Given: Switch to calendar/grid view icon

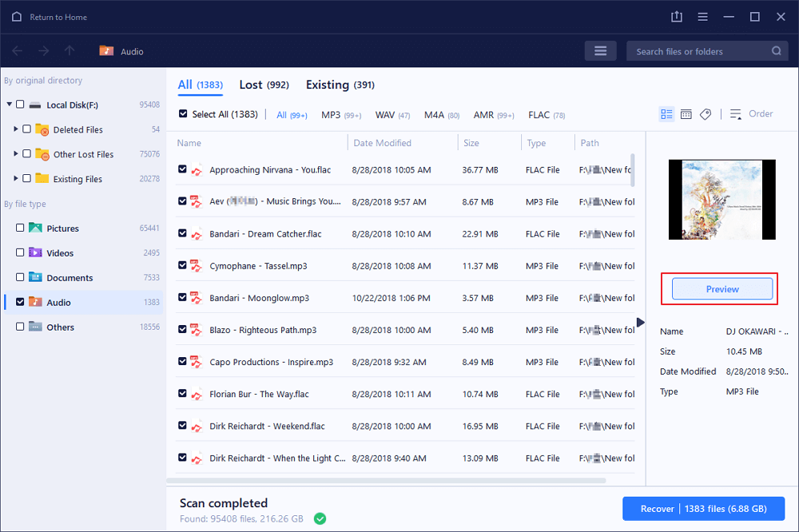Looking at the screenshot, I should [686, 114].
